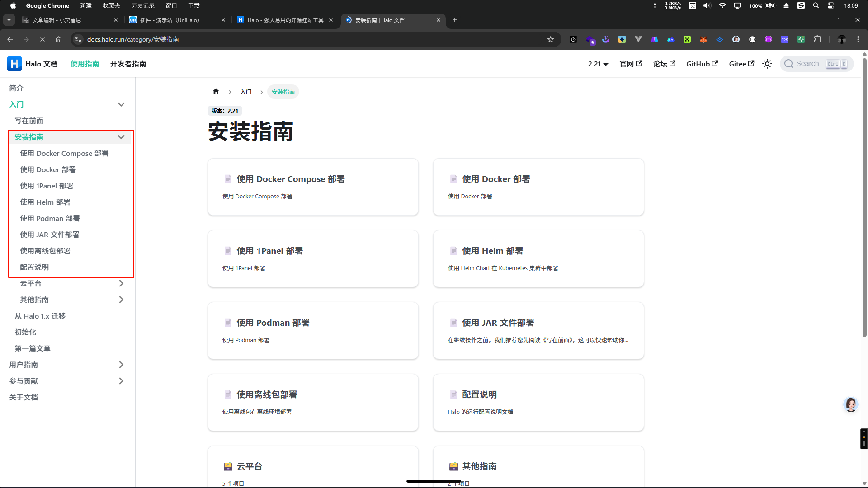Go back with browser back arrow
The height and width of the screenshot is (488, 868).
tap(10, 39)
